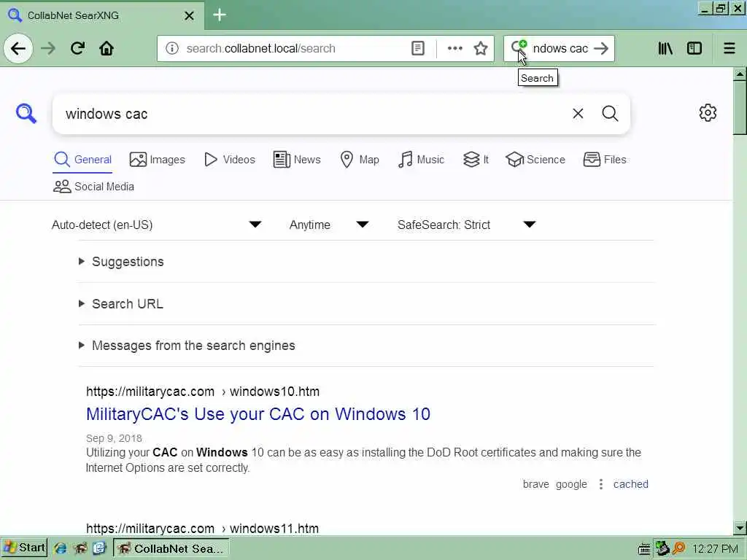The height and width of the screenshot is (560, 747).
Task: Open the browser hamburger menu
Action: click(729, 48)
